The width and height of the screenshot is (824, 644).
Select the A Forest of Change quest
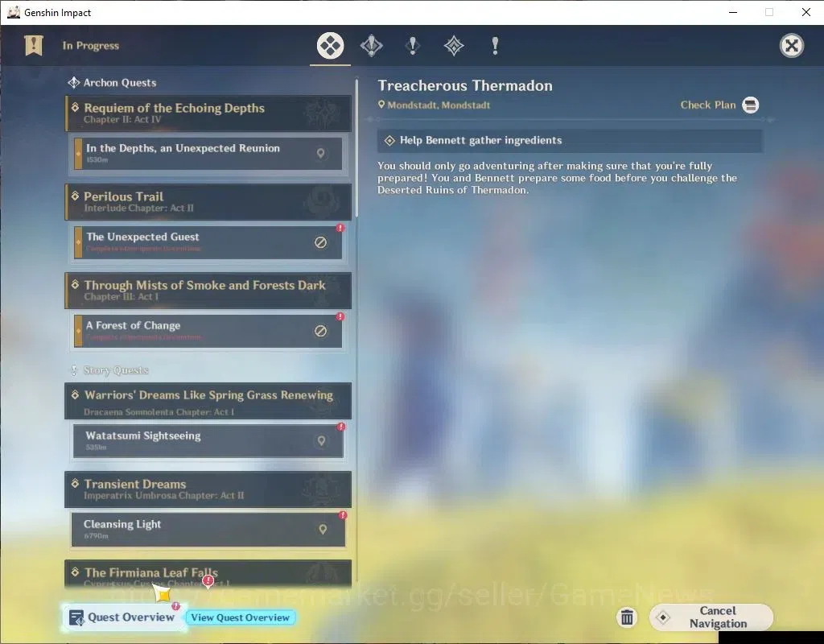click(x=208, y=331)
